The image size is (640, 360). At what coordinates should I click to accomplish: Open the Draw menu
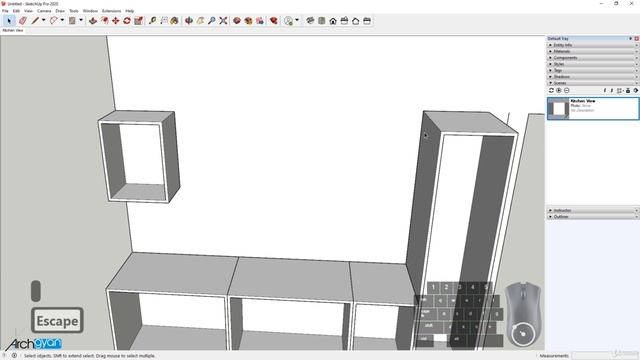pos(60,11)
